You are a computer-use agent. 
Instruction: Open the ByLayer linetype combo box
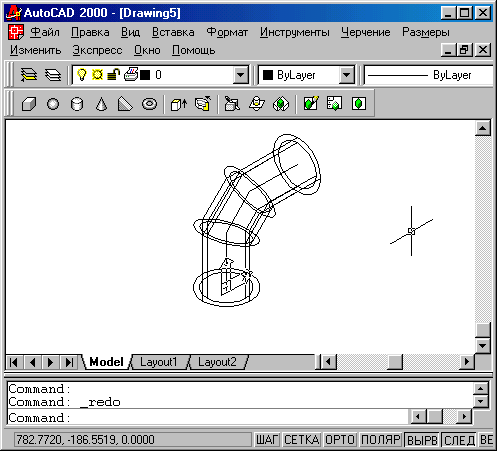pyautogui.click(x=429, y=75)
